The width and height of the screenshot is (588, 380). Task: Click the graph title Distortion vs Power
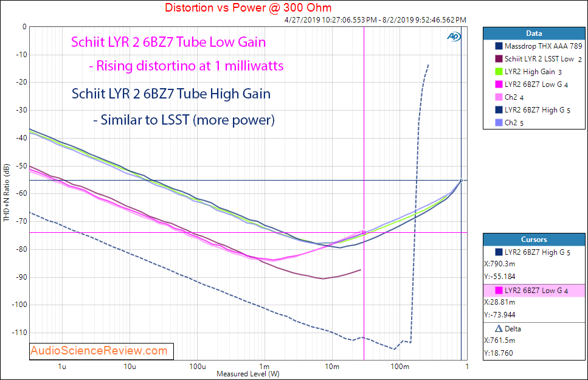tap(248, 7)
